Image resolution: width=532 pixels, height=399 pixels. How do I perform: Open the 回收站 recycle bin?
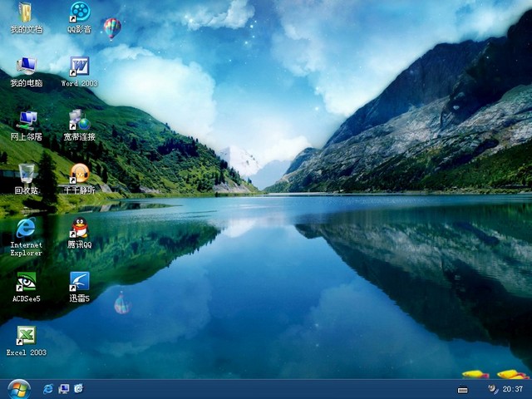[x=26, y=173]
